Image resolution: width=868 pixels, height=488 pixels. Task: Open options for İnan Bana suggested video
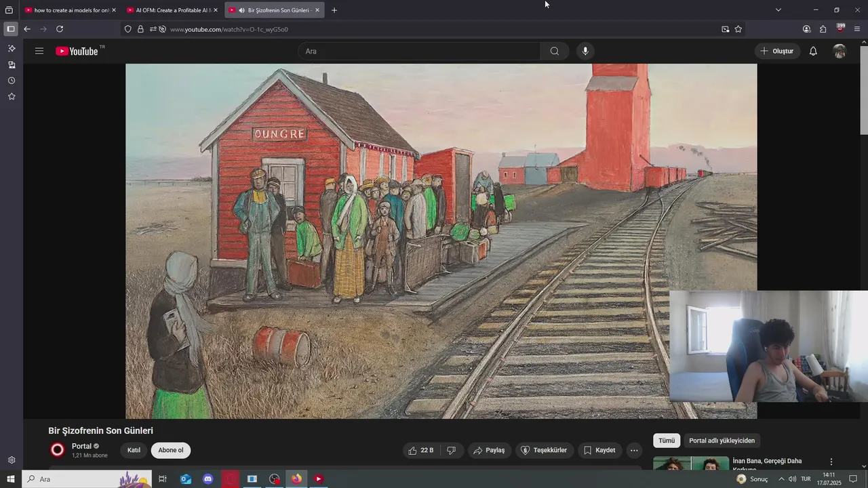point(831,462)
